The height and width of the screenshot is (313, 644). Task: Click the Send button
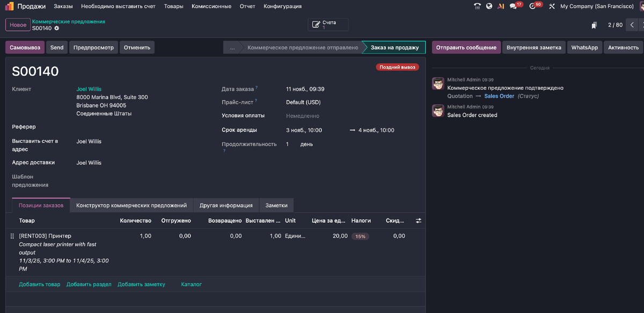[x=57, y=47]
